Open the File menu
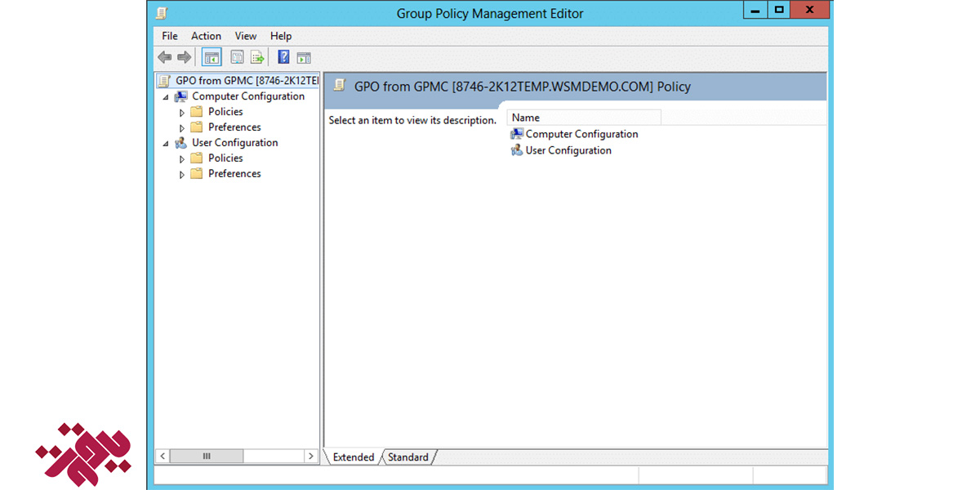 point(169,36)
